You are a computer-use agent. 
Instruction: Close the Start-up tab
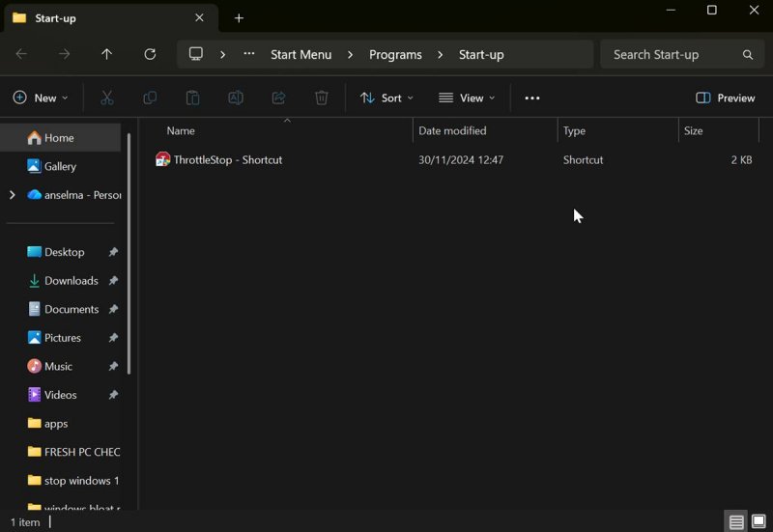199,17
